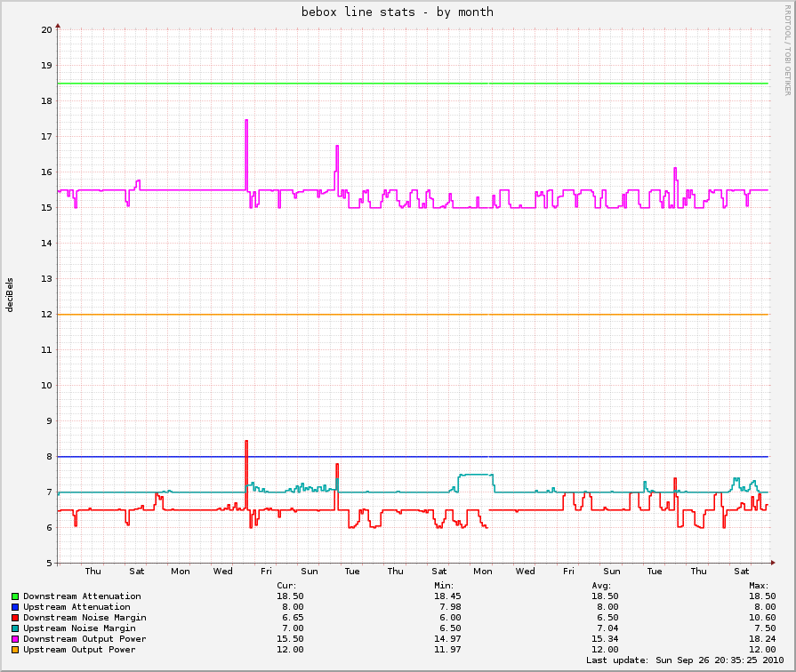This screenshot has height=672, width=796.
Task: Click Upstream Output Power Cur value 12.00
Action: [x=290, y=650]
